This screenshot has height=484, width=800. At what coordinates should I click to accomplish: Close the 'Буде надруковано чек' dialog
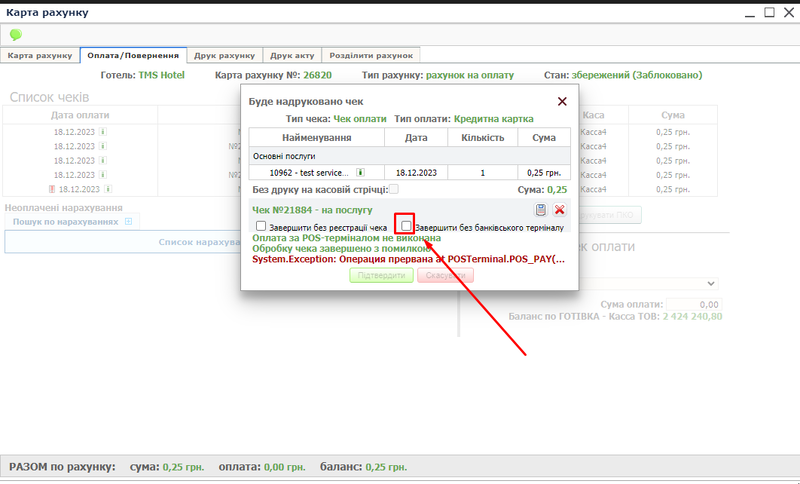click(562, 101)
